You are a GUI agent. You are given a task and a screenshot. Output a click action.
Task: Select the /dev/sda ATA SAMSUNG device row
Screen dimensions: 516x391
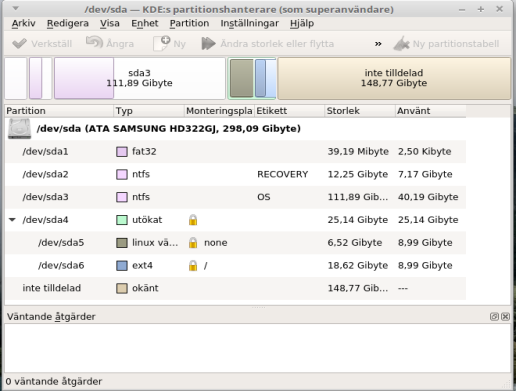coord(235,129)
